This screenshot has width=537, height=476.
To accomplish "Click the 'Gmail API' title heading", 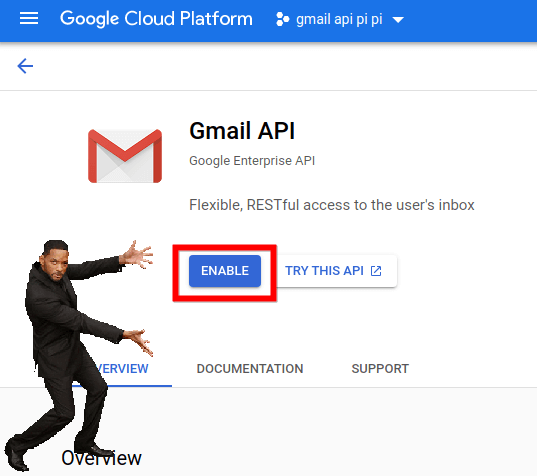I will tap(242, 130).
